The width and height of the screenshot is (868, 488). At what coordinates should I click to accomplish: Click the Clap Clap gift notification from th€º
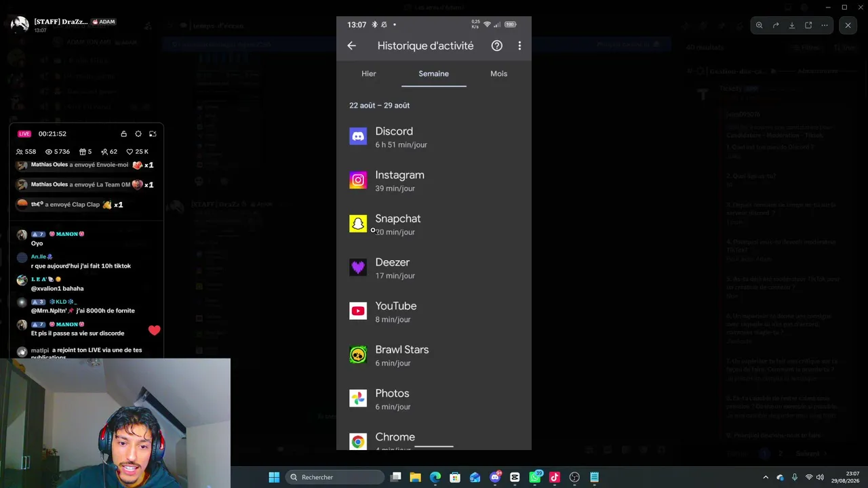point(71,204)
